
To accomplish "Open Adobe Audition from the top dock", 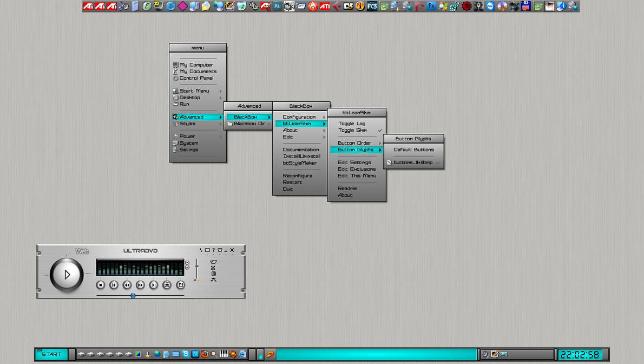I will (x=277, y=6).
